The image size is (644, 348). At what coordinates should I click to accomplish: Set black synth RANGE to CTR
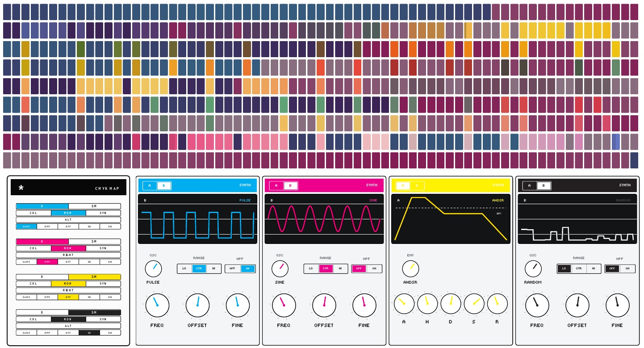pos(579,268)
